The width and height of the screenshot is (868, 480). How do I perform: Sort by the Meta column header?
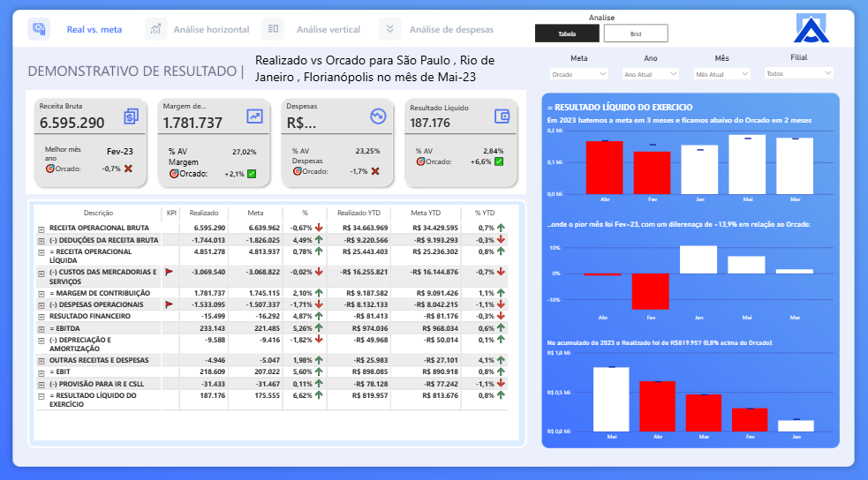click(255, 213)
